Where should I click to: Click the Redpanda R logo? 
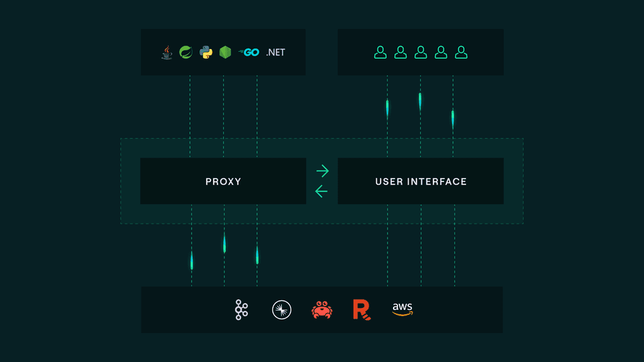click(362, 309)
